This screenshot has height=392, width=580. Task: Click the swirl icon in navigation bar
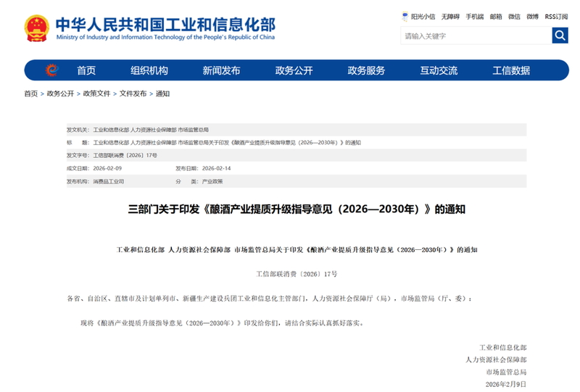click(51, 70)
